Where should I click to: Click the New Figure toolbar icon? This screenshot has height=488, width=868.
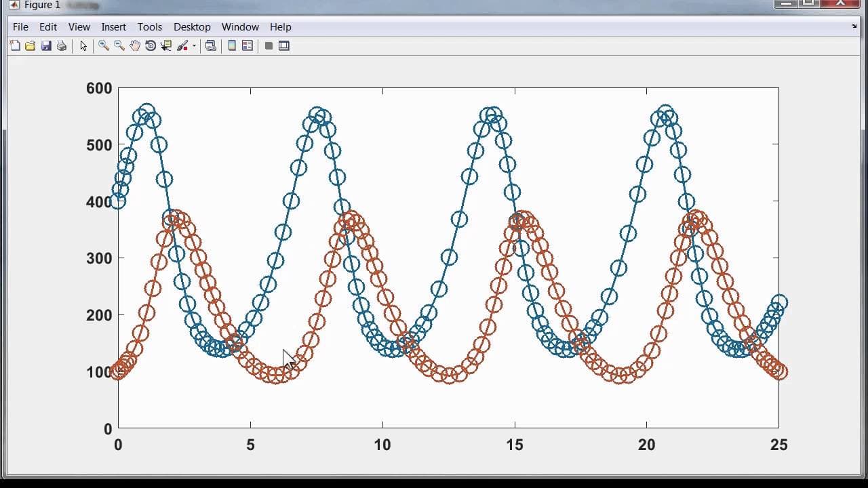point(15,45)
